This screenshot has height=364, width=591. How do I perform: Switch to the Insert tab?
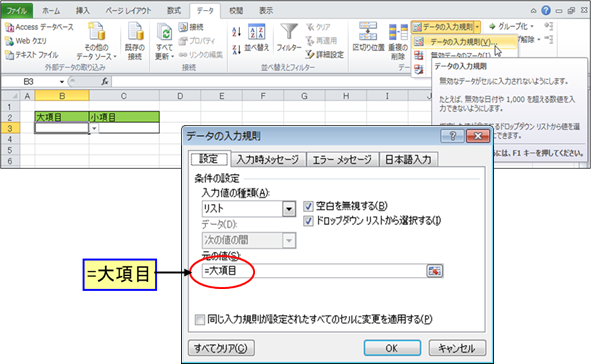(x=83, y=11)
